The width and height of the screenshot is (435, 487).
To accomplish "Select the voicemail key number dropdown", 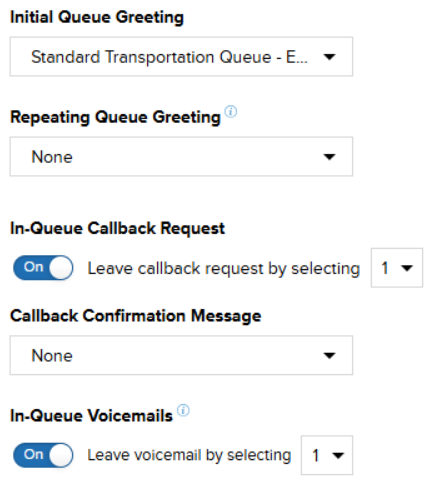I will (x=327, y=455).
